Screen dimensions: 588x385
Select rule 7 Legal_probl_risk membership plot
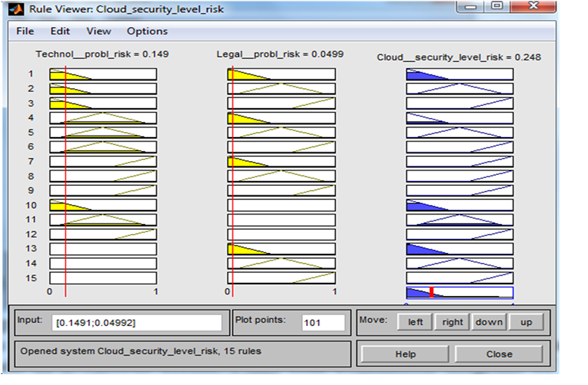281,162
